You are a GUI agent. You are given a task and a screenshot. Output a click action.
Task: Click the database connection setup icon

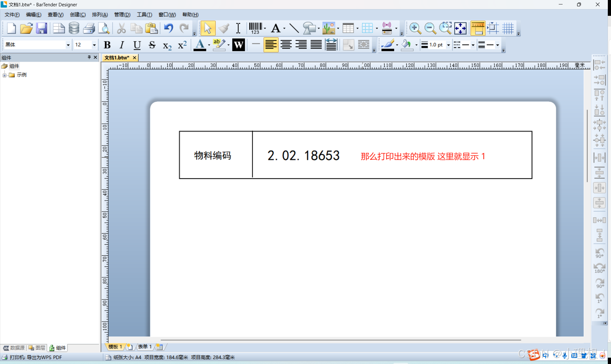[74, 28]
